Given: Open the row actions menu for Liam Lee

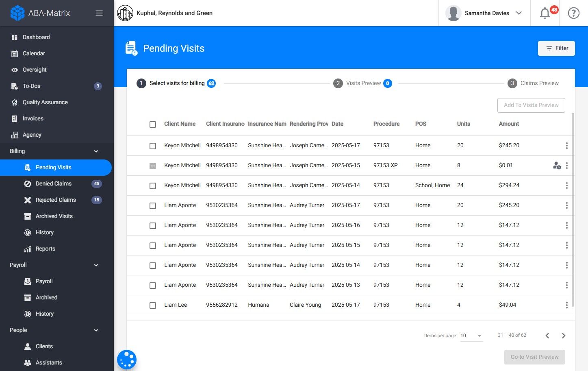Looking at the screenshot, I should 567,305.
